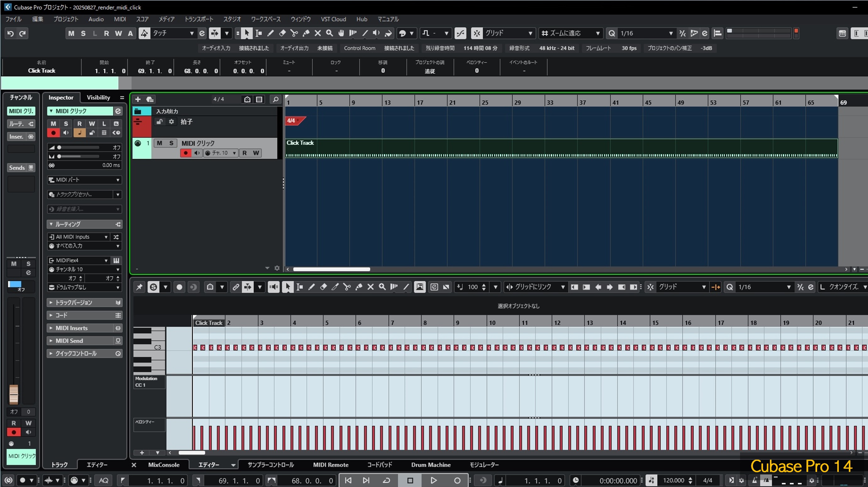
Task: Click the Inser. button in channel strip
Action: point(21,136)
